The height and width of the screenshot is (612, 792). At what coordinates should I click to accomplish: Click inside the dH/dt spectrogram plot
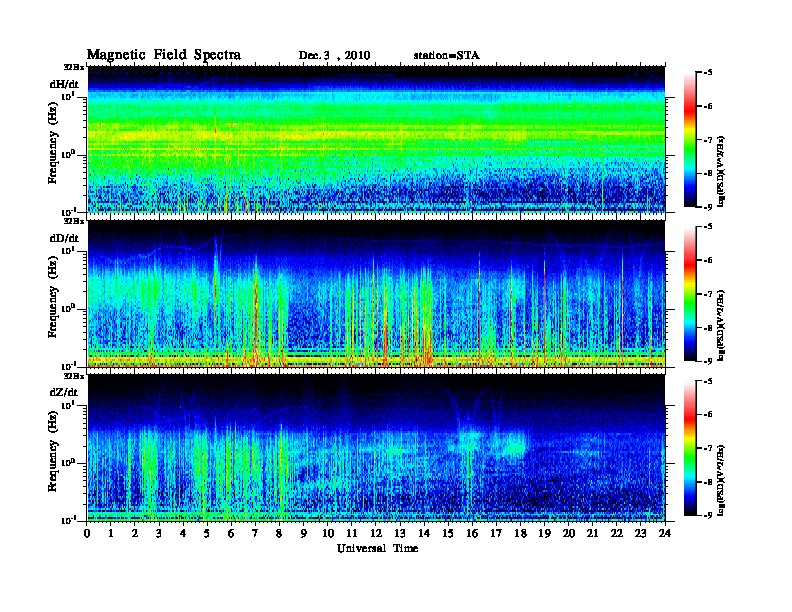(x=376, y=139)
